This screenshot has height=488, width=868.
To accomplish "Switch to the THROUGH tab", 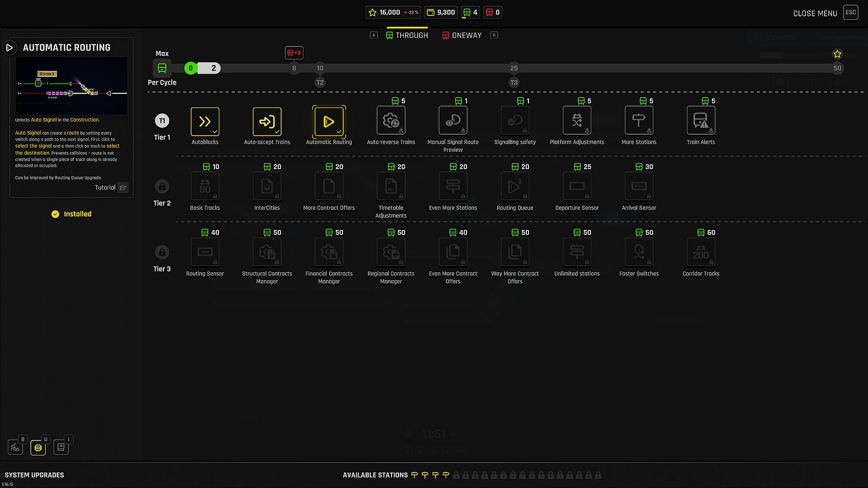I will pyautogui.click(x=406, y=35).
